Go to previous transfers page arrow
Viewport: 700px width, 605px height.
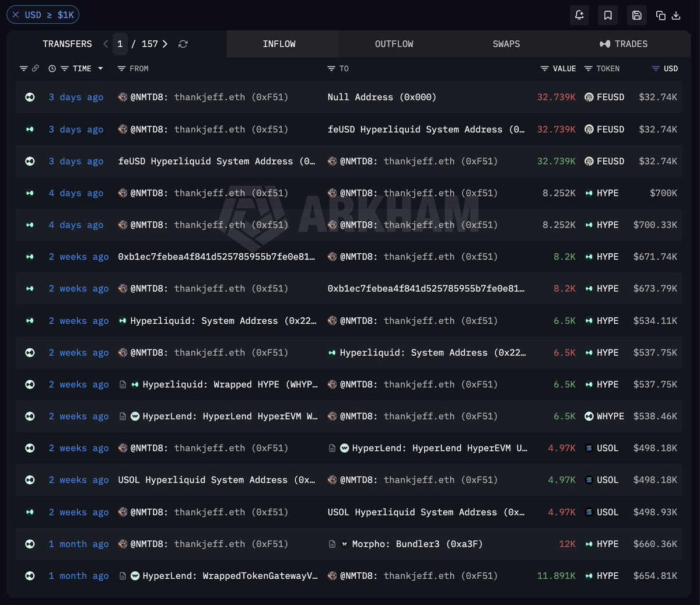(106, 44)
